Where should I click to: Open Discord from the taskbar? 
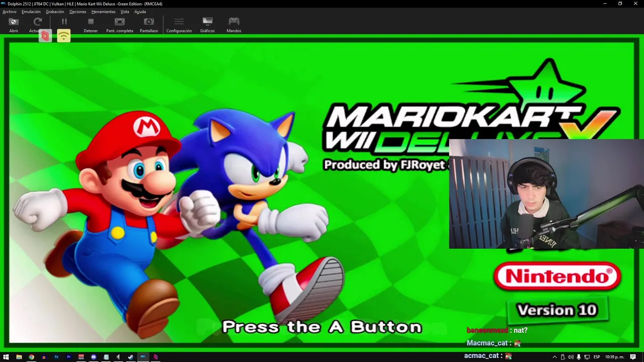point(94,357)
